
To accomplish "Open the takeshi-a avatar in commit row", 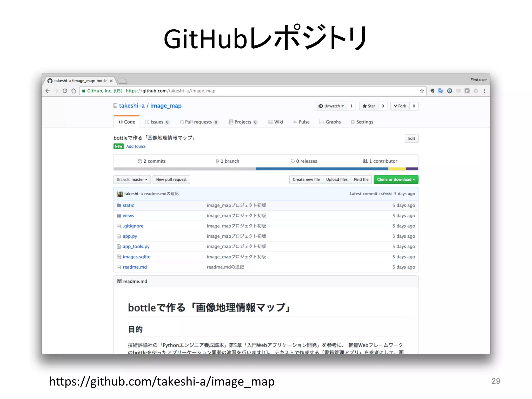I will (120, 194).
